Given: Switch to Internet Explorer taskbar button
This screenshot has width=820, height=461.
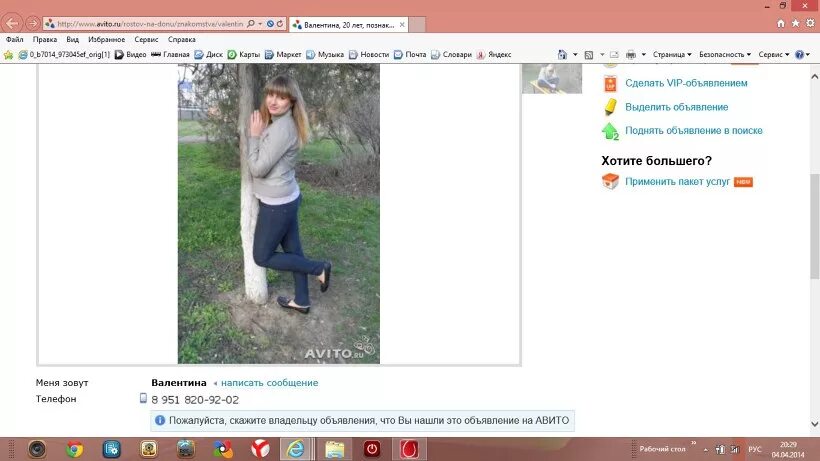Looking at the screenshot, I should (x=296, y=449).
